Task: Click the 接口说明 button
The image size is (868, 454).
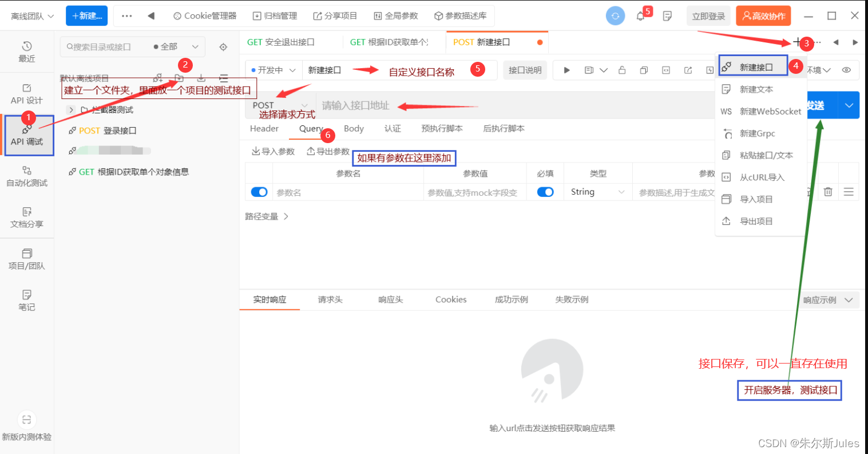Action: (x=525, y=70)
